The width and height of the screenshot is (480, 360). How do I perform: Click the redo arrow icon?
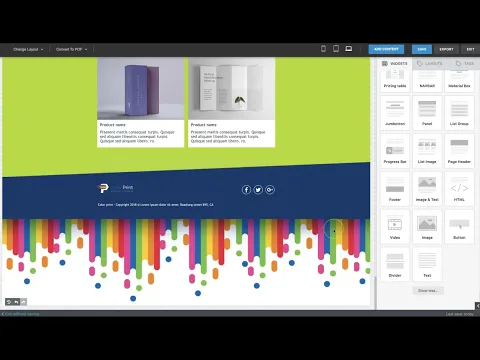23,302
